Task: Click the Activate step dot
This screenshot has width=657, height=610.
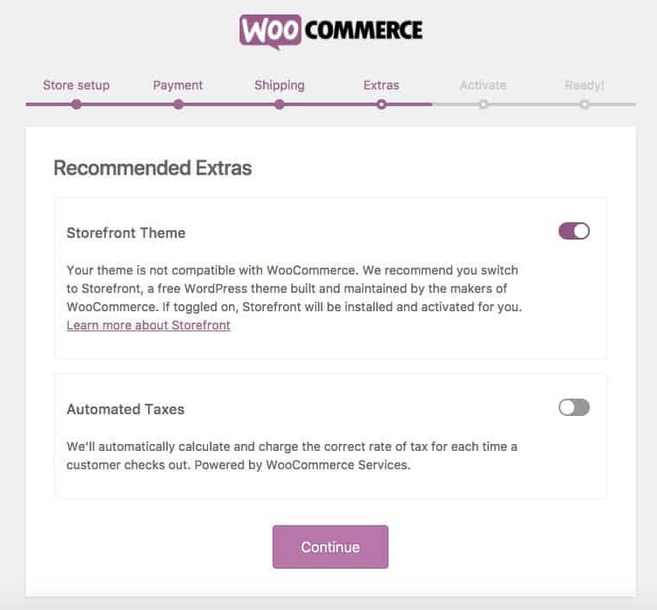Action: click(x=483, y=103)
